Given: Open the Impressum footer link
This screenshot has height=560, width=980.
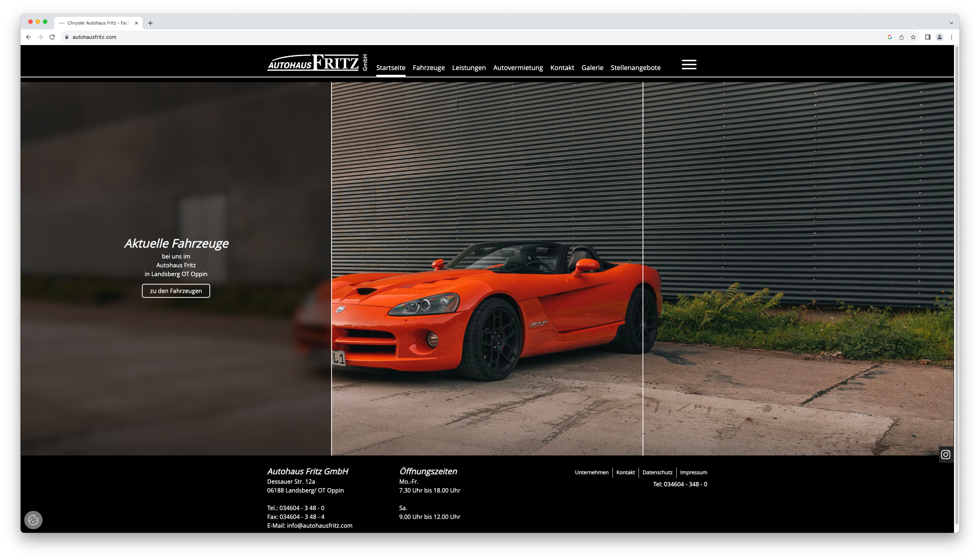Looking at the screenshot, I should click(693, 472).
